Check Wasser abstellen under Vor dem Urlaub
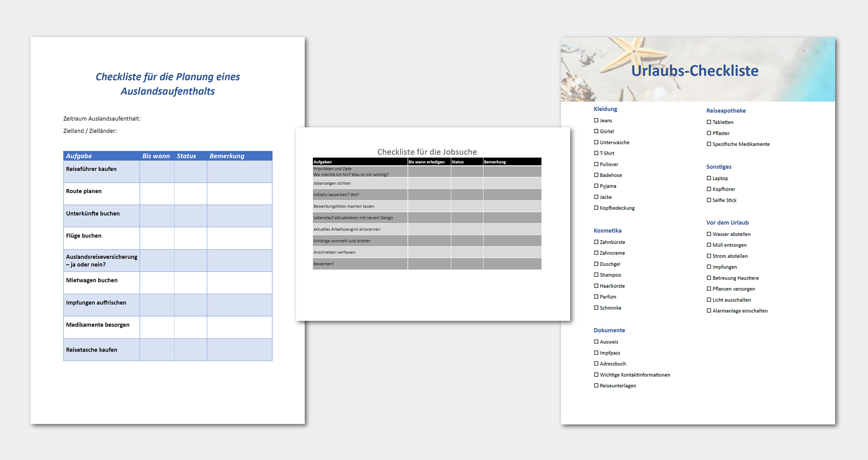Viewport: 868px width, 460px height. coord(709,234)
